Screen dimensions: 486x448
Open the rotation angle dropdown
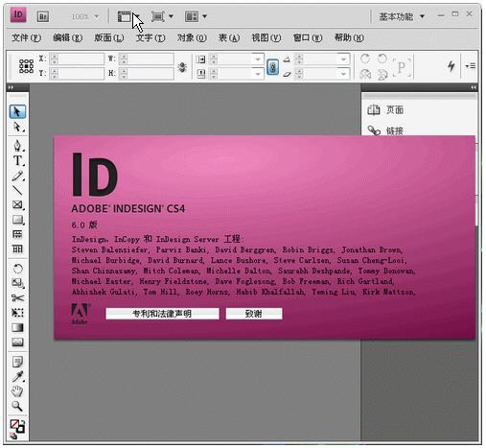(x=343, y=59)
